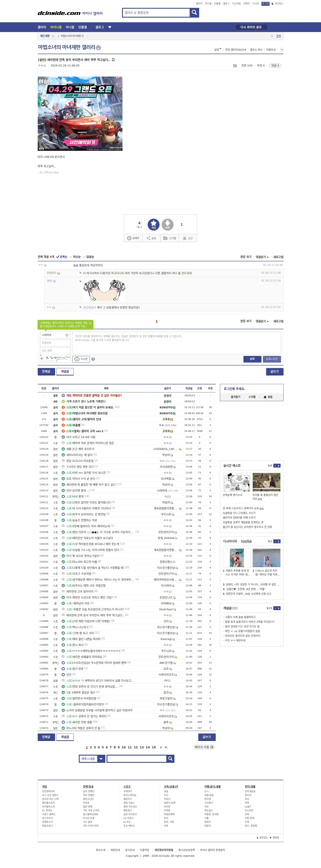Share the post via 공유 button
Image resolution: width=321 pixels, height=868 pixels.
[x=151, y=238]
